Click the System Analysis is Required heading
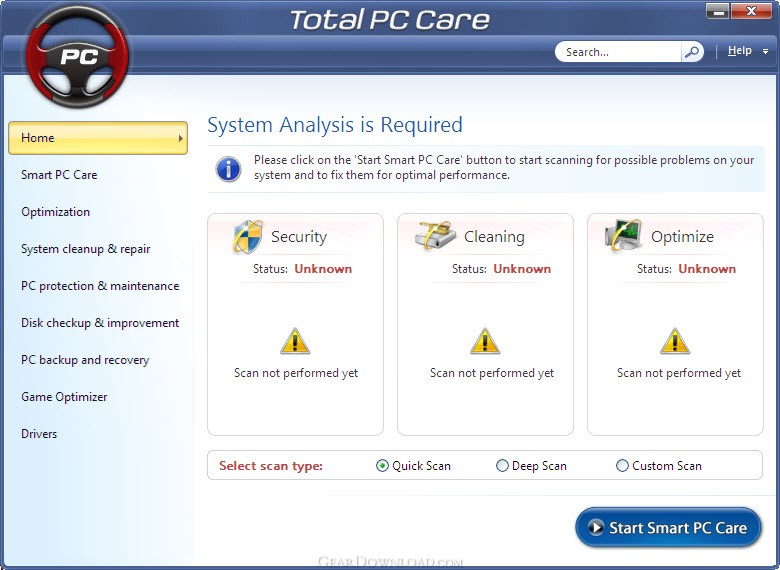Image resolution: width=780 pixels, height=570 pixels. [335, 125]
